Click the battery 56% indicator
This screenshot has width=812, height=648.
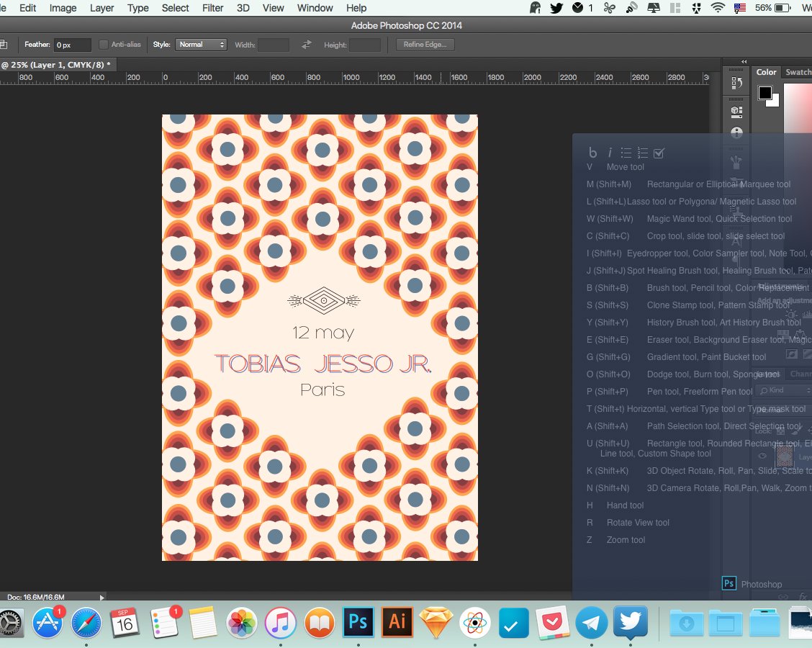(772, 8)
